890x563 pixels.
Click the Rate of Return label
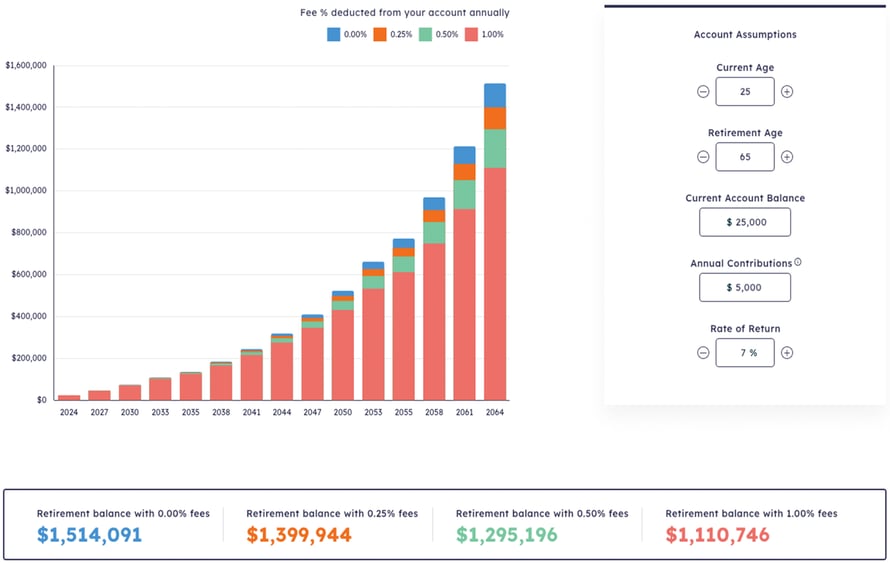(x=745, y=329)
